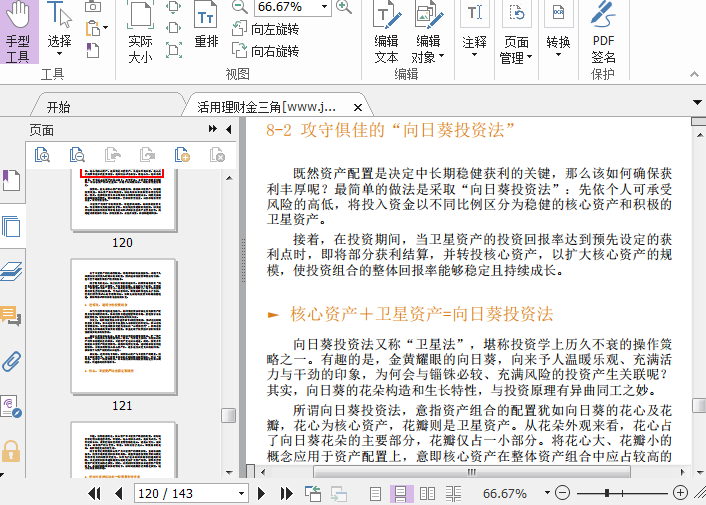This screenshot has height=505, width=706.
Task: Open the Convert (转换) dropdown
Action: pyautogui.click(x=558, y=30)
